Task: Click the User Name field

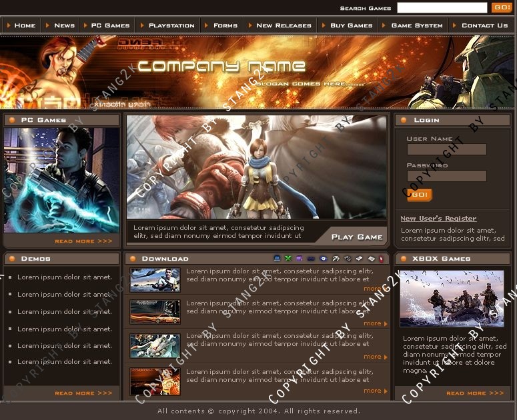Action: point(447,149)
